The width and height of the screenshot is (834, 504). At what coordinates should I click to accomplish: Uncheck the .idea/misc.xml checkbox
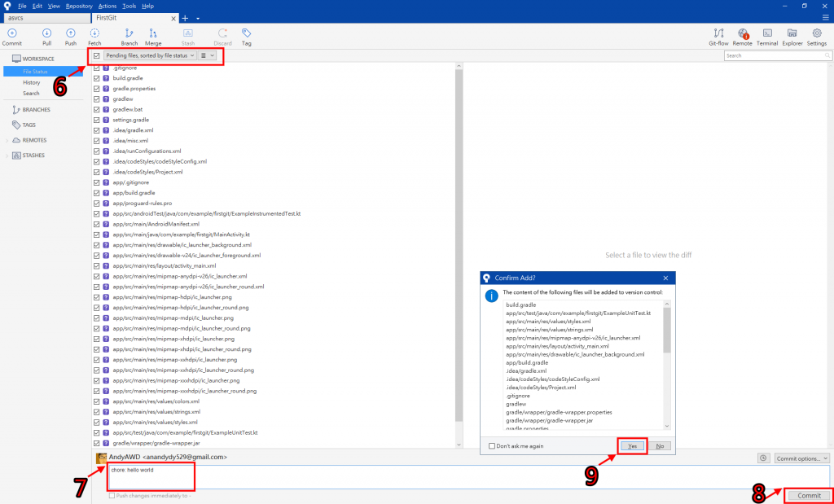pos(96,141)
